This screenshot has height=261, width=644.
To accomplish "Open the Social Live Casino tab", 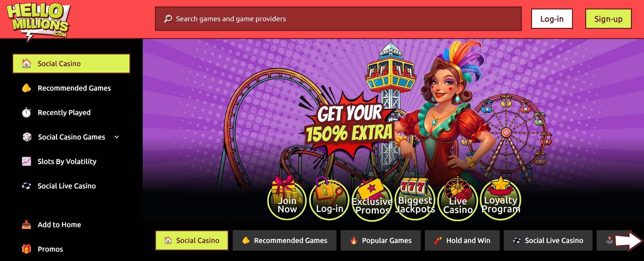I will [548, 241].
